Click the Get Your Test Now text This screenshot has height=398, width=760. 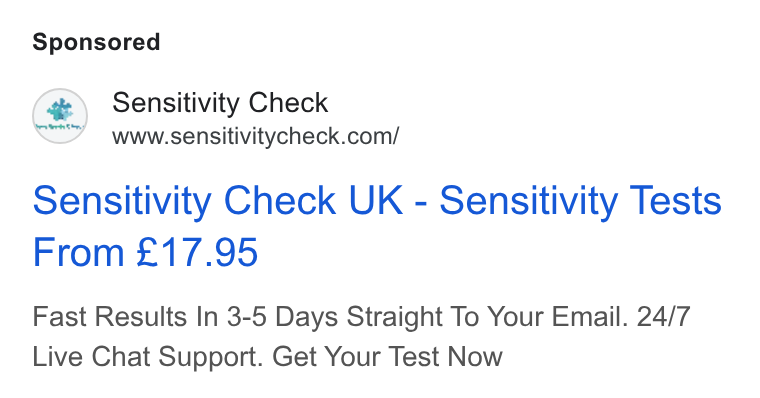(387, 357)
